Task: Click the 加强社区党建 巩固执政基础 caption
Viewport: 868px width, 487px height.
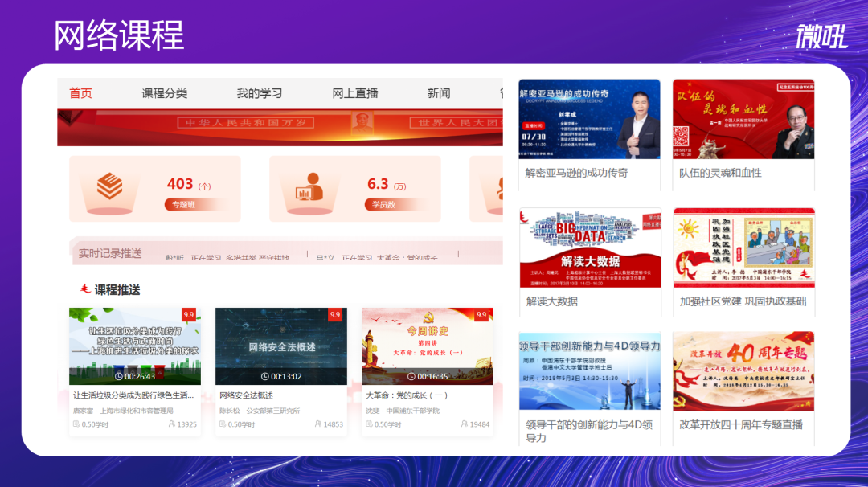Action: point(743,301)
